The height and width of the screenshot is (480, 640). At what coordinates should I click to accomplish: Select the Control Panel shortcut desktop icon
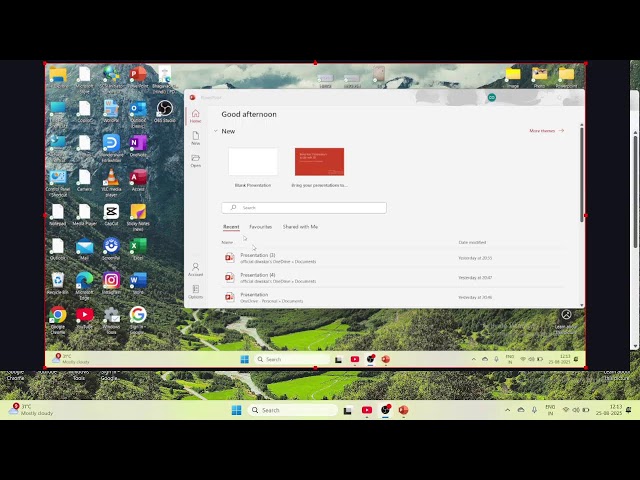[58, 183]
